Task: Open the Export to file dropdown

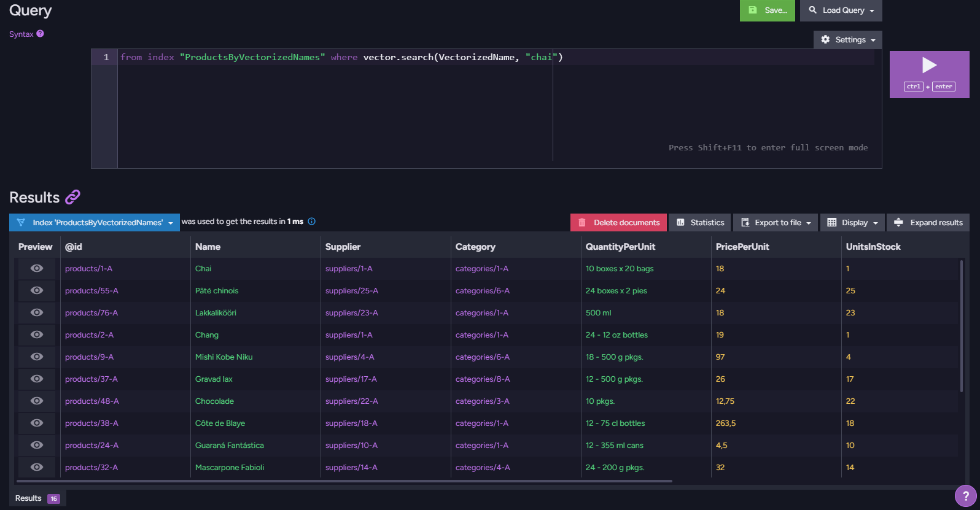Action: (x=776, y=223)
